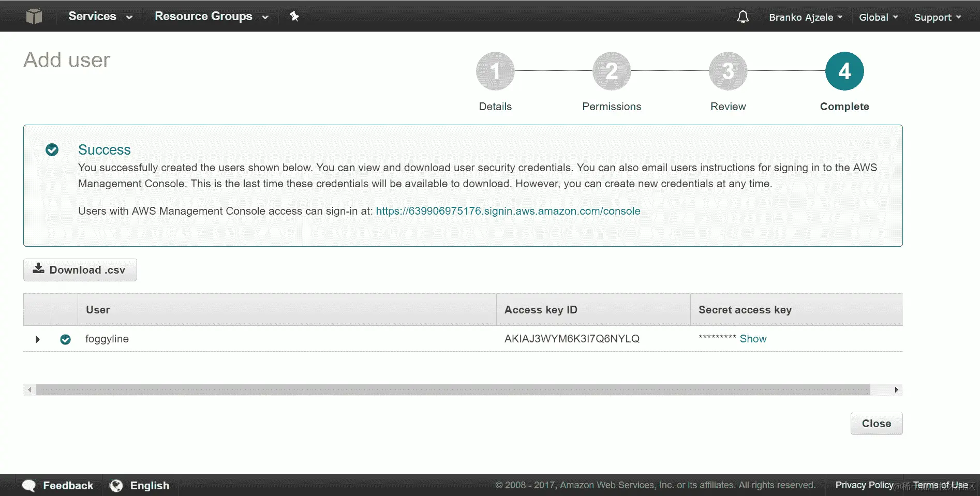Download the credentials .csv file
This screenshot has height=496, width=980.
point(80,269)
